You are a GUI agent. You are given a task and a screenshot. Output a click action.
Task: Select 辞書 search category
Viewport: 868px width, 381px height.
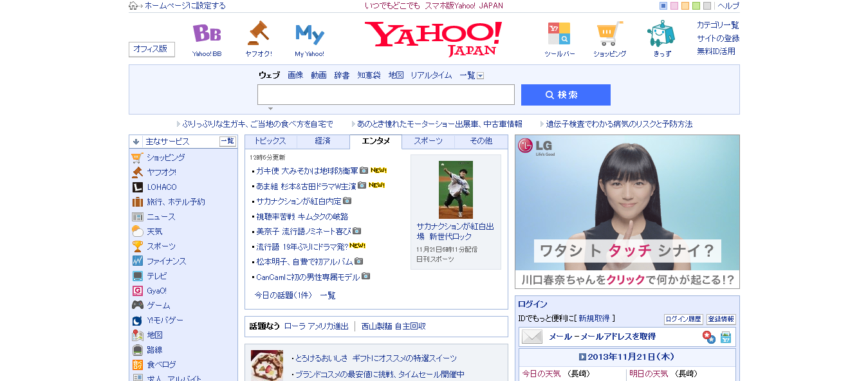click(x=342, y=75)
